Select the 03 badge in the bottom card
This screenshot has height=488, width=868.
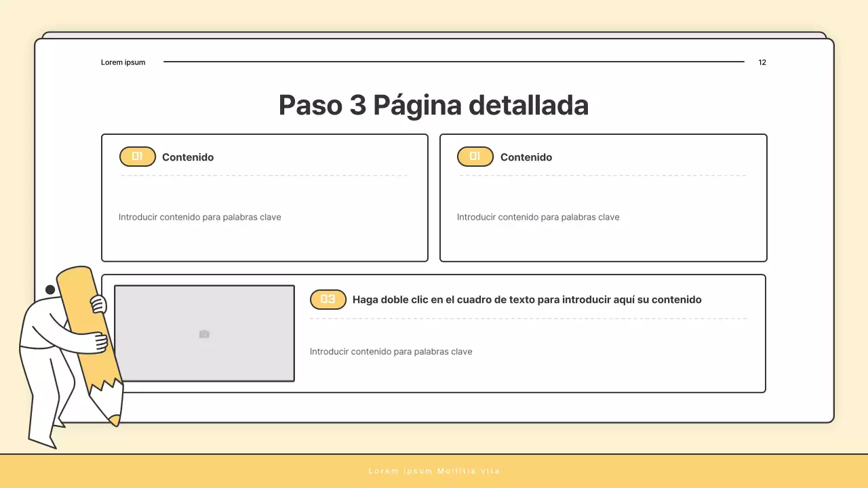[328, 299]
